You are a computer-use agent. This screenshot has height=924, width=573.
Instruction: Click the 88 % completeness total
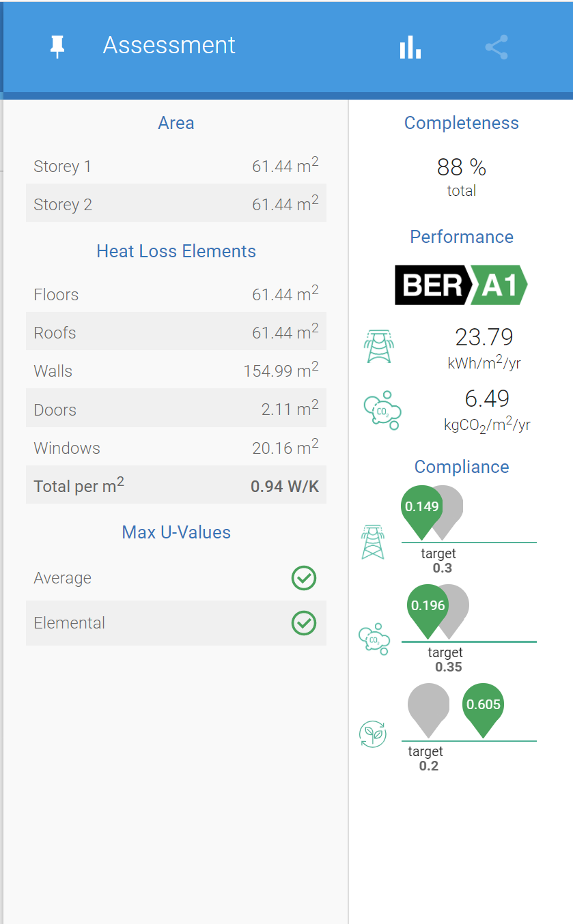point(462,167)
